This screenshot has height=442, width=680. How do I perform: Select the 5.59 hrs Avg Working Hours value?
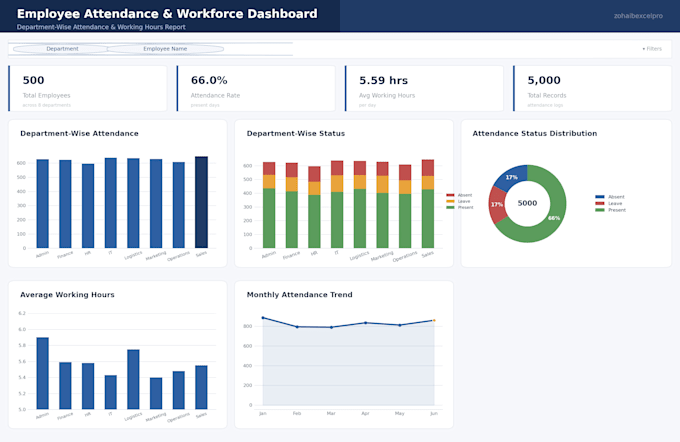point(383,80)
